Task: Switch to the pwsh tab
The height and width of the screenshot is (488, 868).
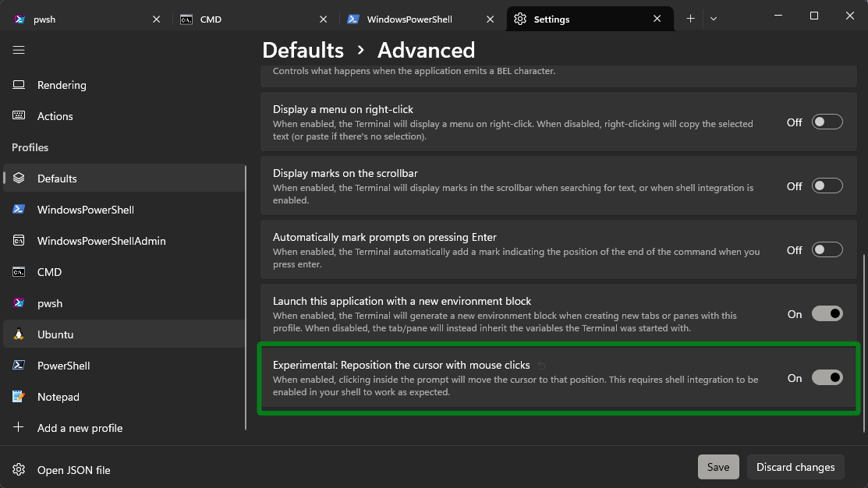Action: point(87,19)
